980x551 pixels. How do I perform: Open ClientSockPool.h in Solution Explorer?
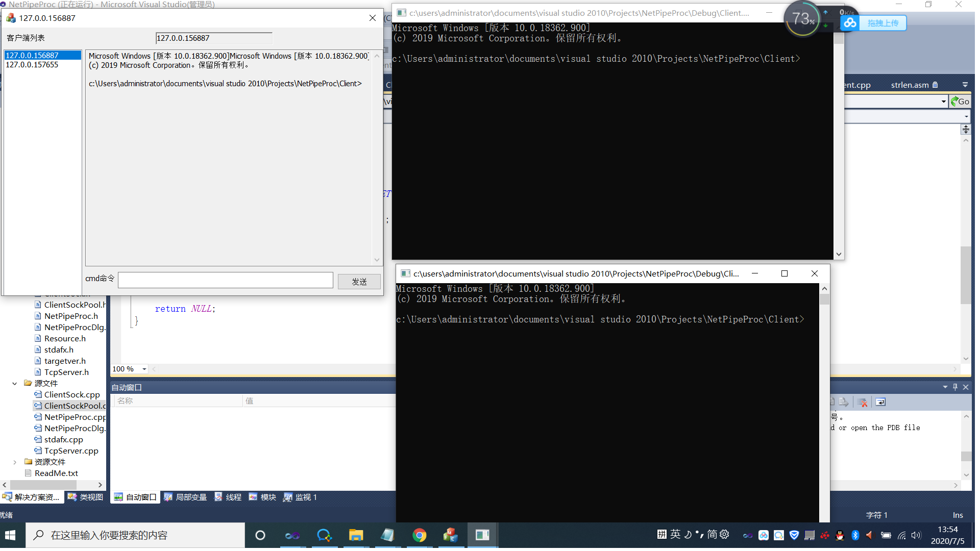point(75,305)
